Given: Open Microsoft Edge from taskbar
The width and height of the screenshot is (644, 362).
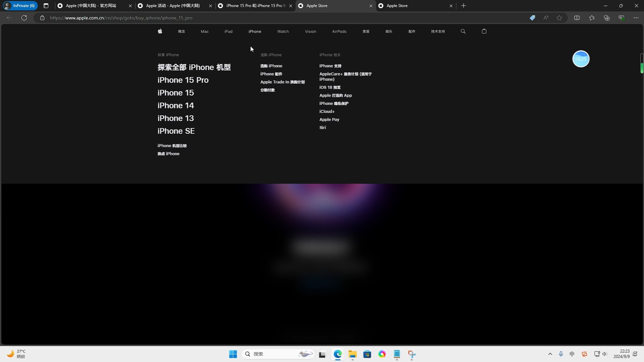Looking at the screenshot, I should [x=338, y=354].
